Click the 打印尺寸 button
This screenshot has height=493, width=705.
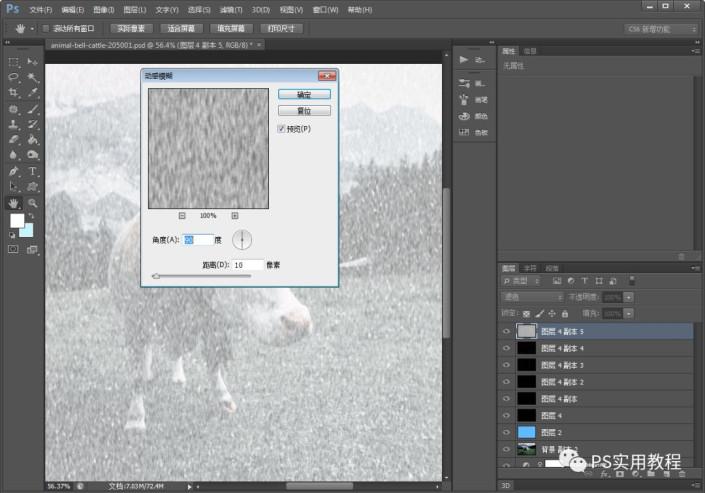(x=281, y=29)
